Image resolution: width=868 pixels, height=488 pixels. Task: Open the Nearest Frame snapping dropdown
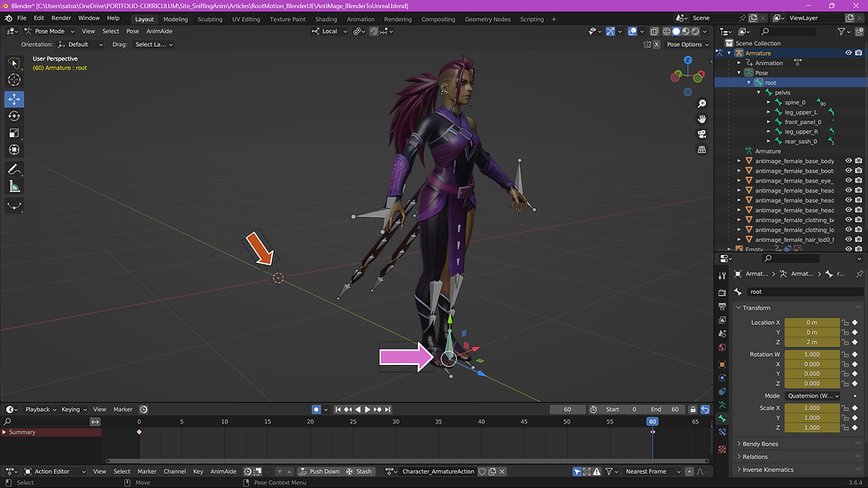coord(653,471)
